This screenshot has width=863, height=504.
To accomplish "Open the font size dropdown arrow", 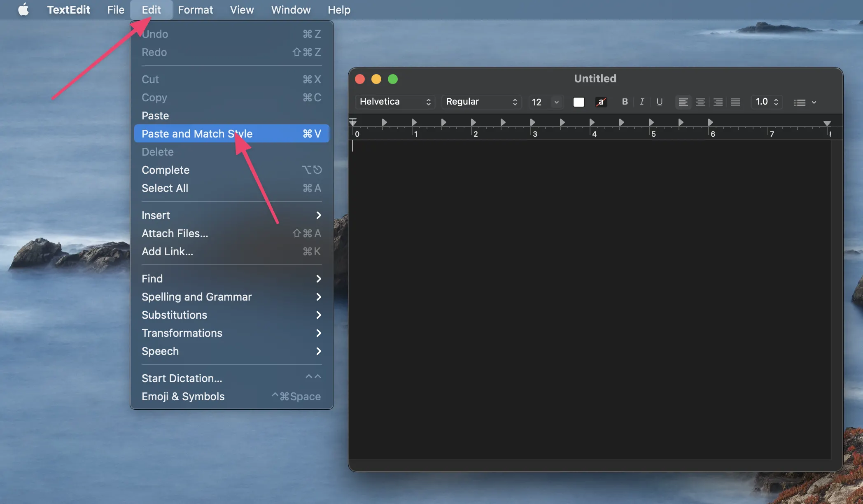I will click(557, 102).
